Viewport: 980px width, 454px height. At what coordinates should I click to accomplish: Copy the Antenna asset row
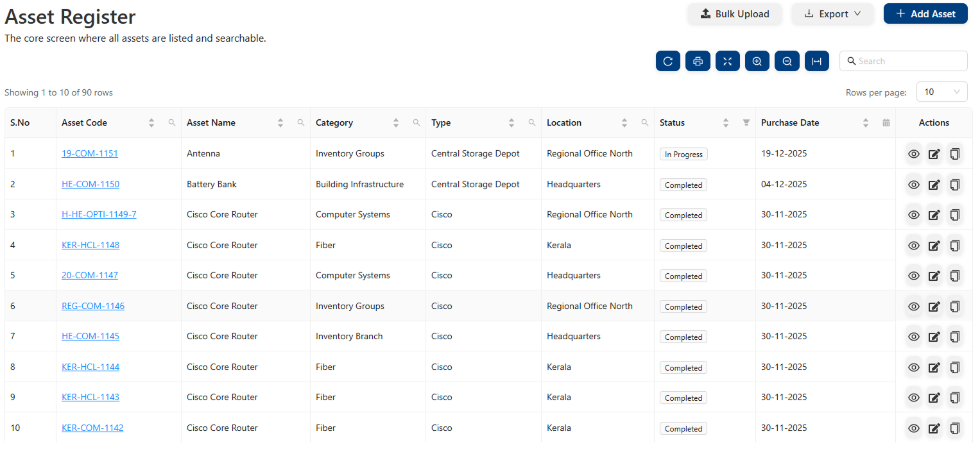click(x=955, y=154)
